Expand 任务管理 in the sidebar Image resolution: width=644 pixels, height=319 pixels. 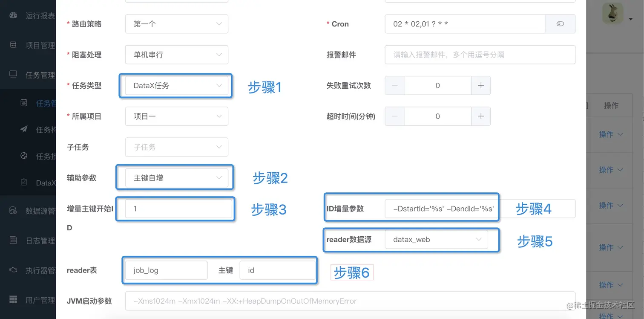point(28,75)
